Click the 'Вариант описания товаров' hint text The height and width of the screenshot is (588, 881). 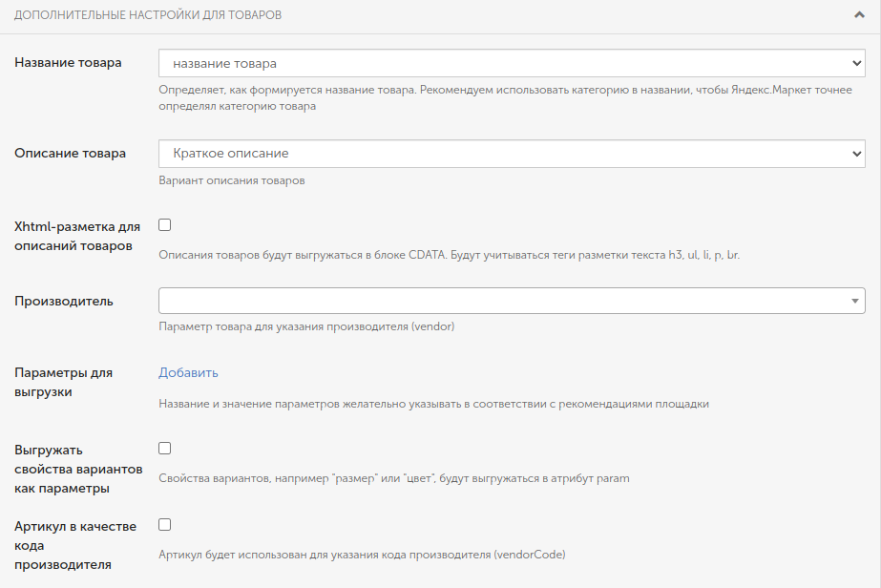point(232,180)
